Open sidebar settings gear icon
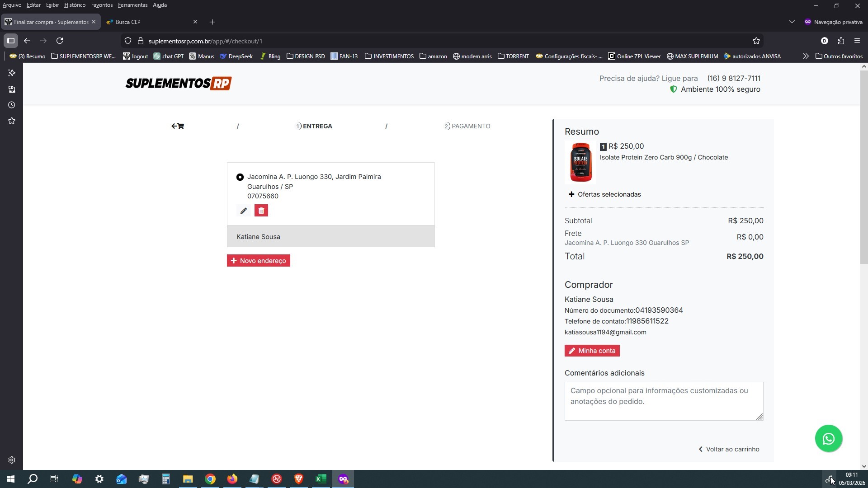868x488 pixels. (12, 460)
